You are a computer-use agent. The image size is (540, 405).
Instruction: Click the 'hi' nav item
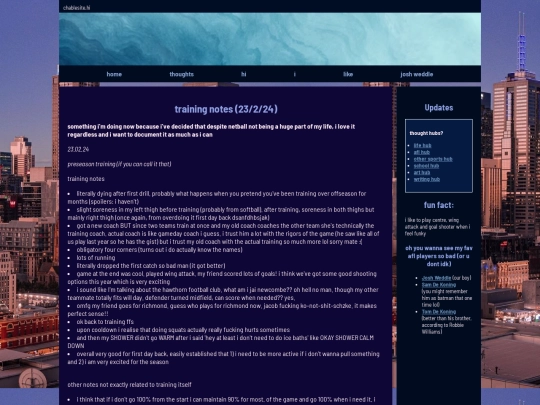pyautogui.click(x=243, y=74)
